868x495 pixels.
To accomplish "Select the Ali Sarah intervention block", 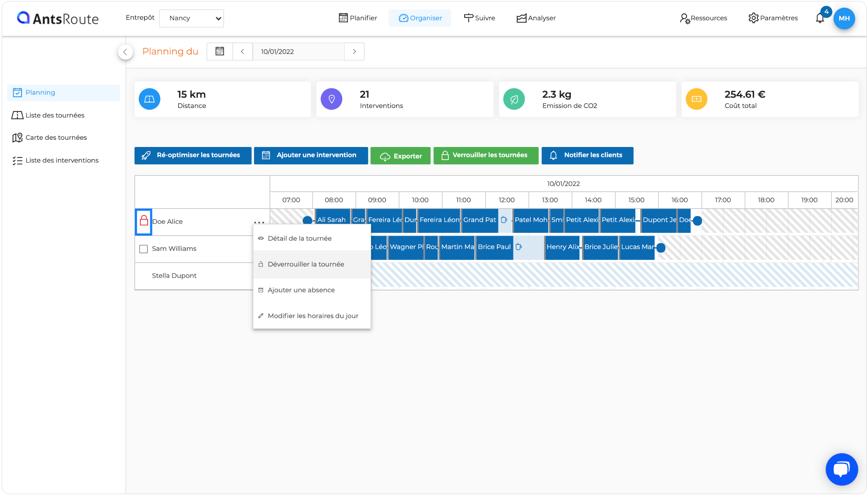I will coord(332,220).
